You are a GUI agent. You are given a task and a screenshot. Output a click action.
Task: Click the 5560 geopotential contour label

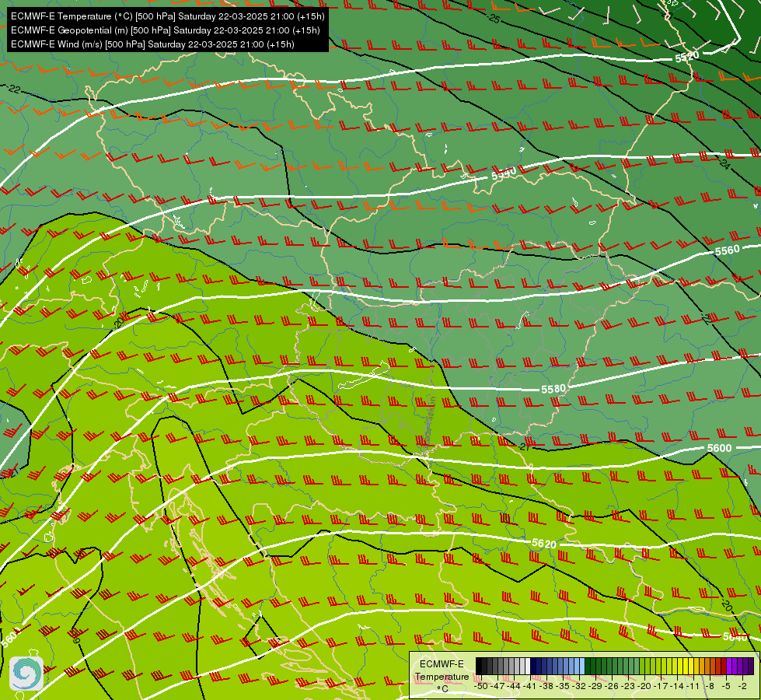[727, 250]
